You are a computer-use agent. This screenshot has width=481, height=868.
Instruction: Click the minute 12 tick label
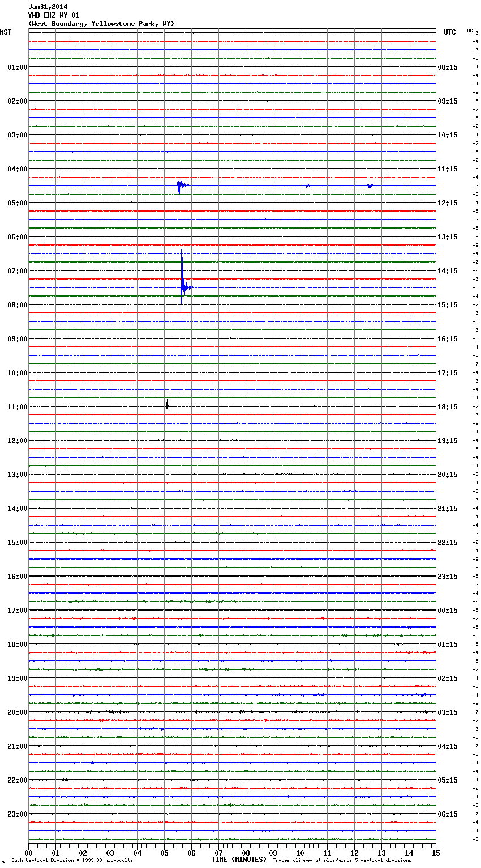pos(354,853)
